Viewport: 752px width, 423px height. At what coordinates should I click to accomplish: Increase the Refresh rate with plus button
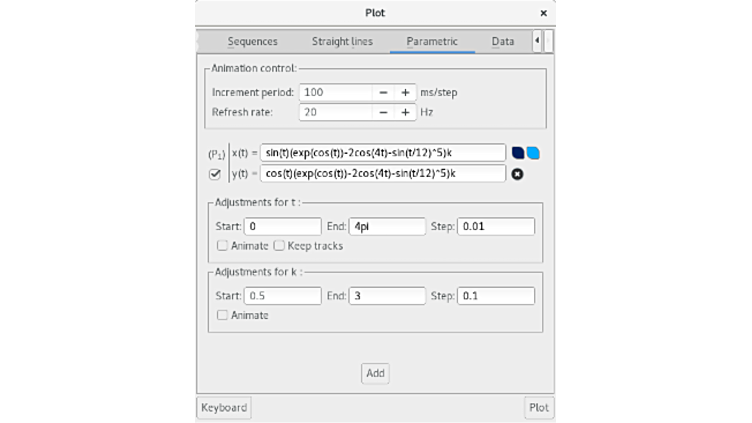tap(405, 112)
